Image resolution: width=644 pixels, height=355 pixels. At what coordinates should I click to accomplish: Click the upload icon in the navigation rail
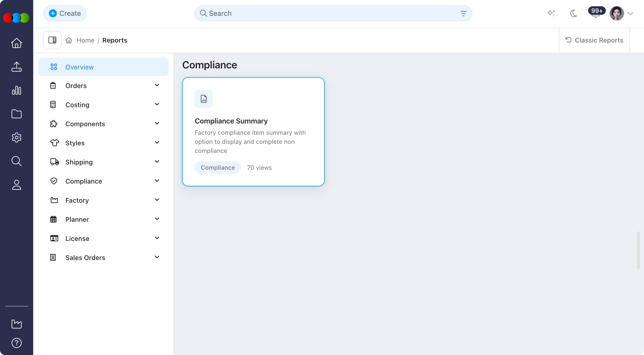(17, 67)
